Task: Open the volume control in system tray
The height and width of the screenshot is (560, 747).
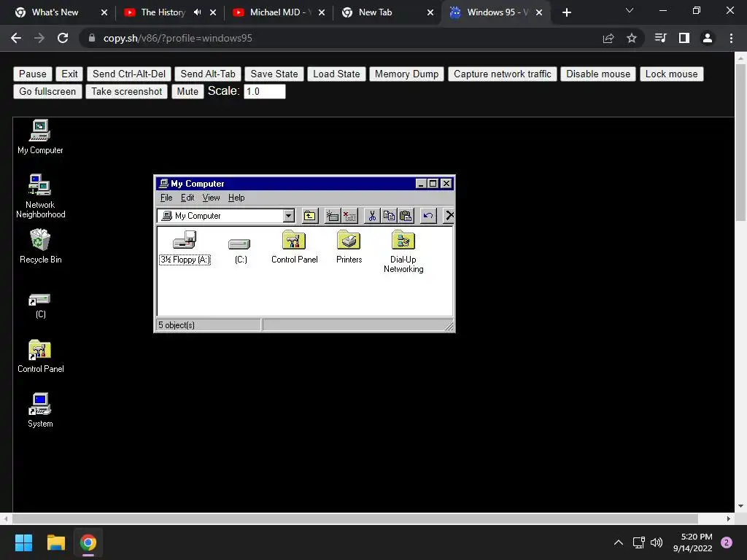Action: (x=657, y=542)
